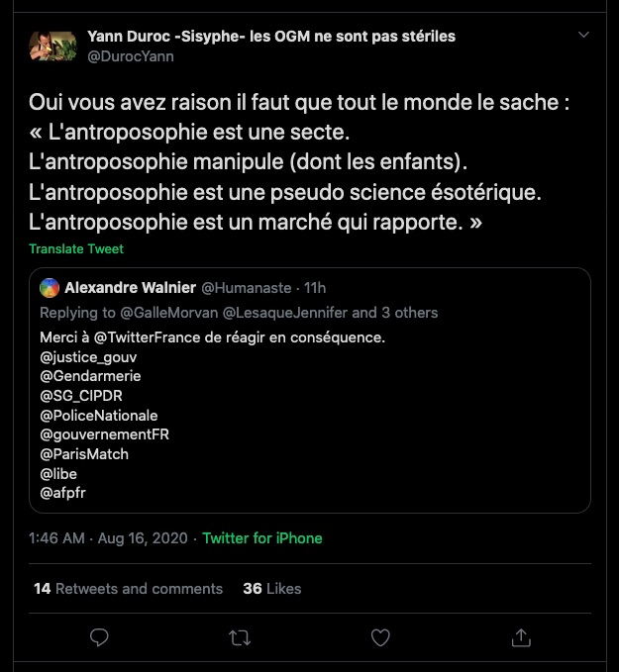Screen dimensions: 619x672
Task: Click the @justice_gouv mention
Action: (x=88, y=356)
